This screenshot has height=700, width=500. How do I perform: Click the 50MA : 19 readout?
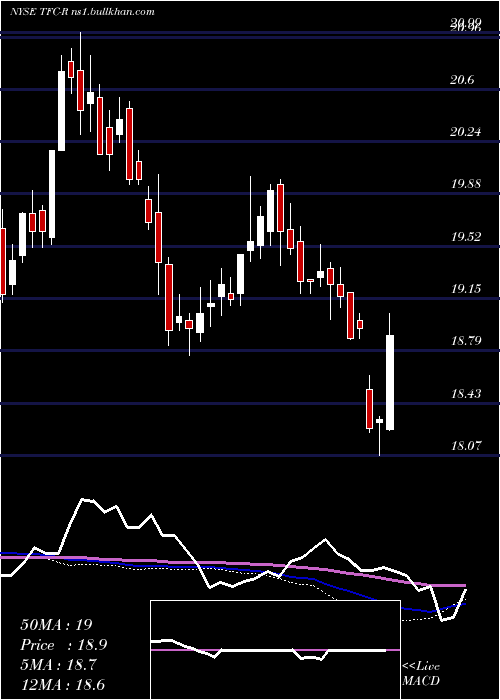pyautogui.click(x=56, y=625)
